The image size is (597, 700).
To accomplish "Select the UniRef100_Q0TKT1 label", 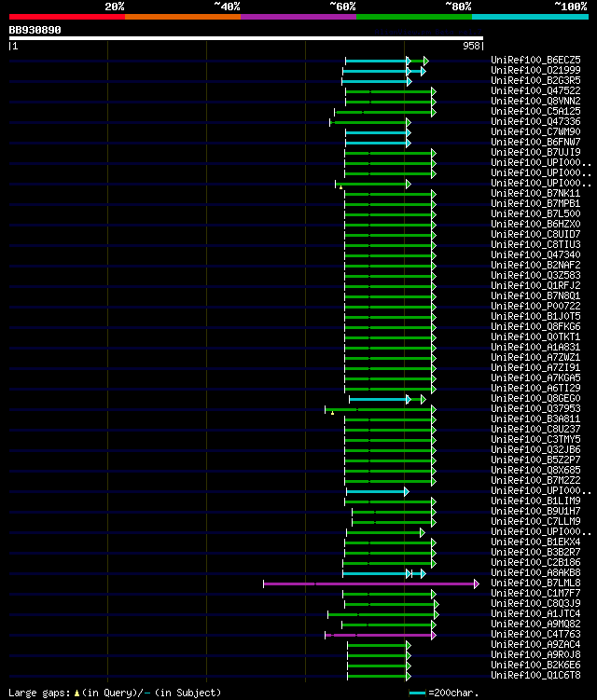I will [535, 337].
